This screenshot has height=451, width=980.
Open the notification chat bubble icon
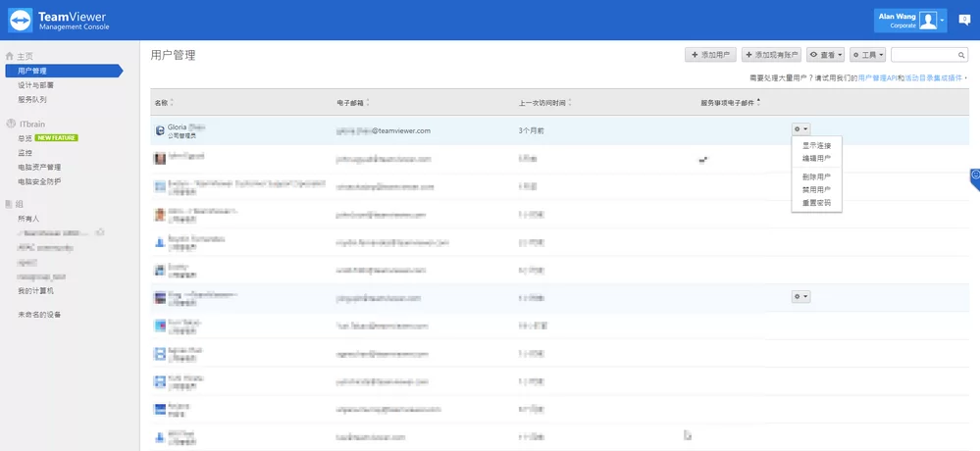pyautogui.click(x=963, y=20)
